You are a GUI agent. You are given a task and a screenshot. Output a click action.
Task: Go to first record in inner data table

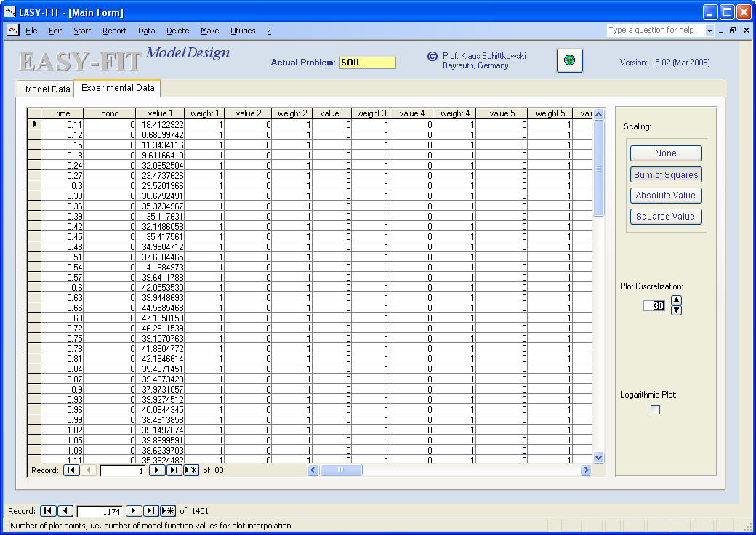(71, 470)
